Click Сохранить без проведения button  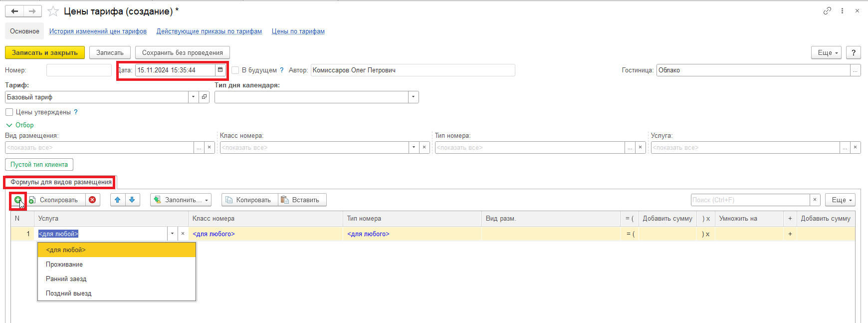(x=183, y=53)
